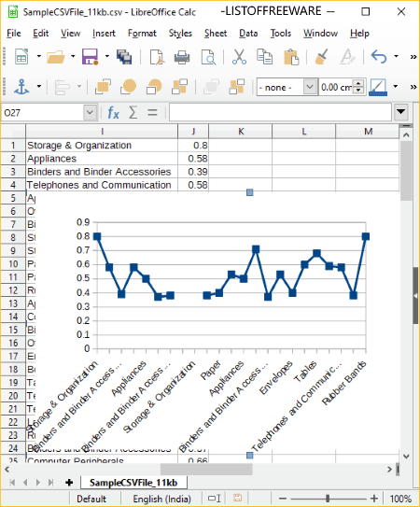Click the Bring to Front icon
This screenshot has width=420, height=507.
[x=104, y=87]
